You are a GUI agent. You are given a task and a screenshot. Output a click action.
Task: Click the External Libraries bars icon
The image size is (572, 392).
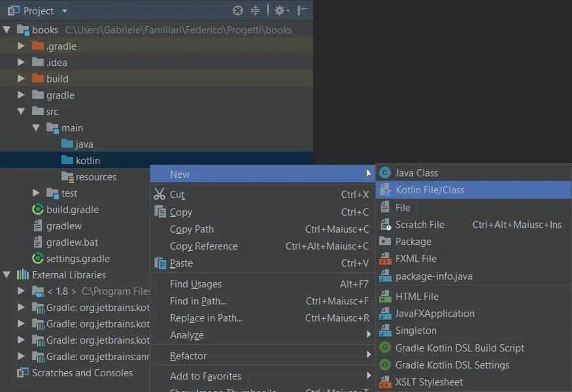point(23,274)
